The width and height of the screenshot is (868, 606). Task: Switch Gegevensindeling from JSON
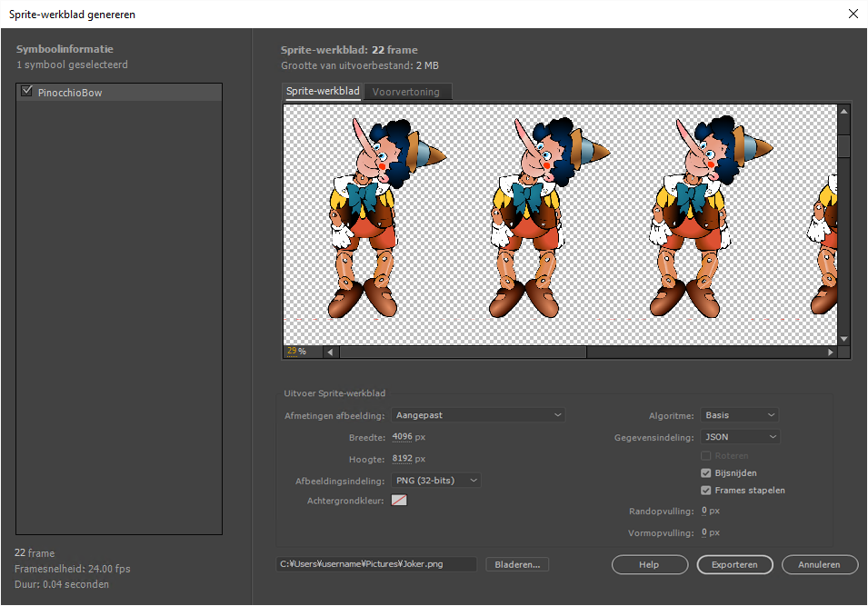coord(739,436)
